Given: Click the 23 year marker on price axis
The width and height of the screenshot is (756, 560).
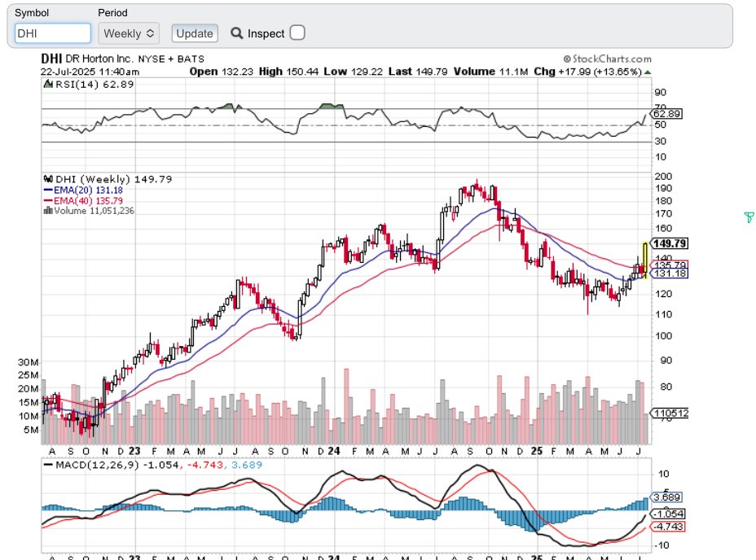Looking at the screenshot, I should coord(134,451).
